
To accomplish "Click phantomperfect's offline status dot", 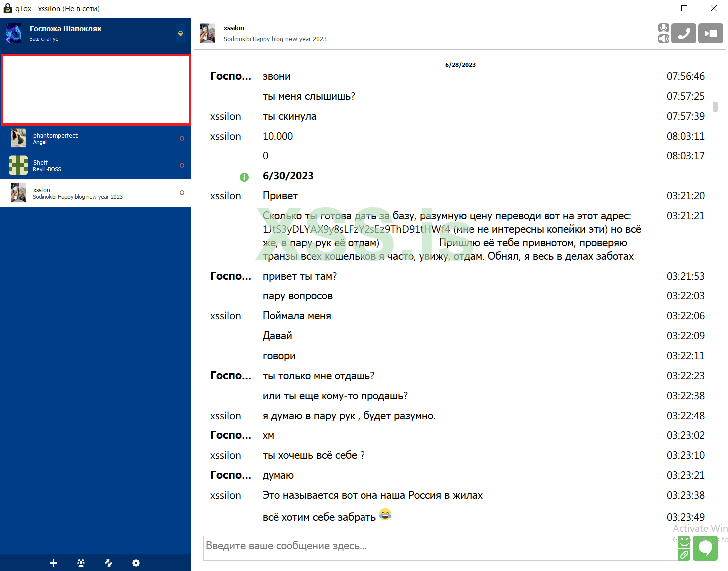I will (182, 138).
